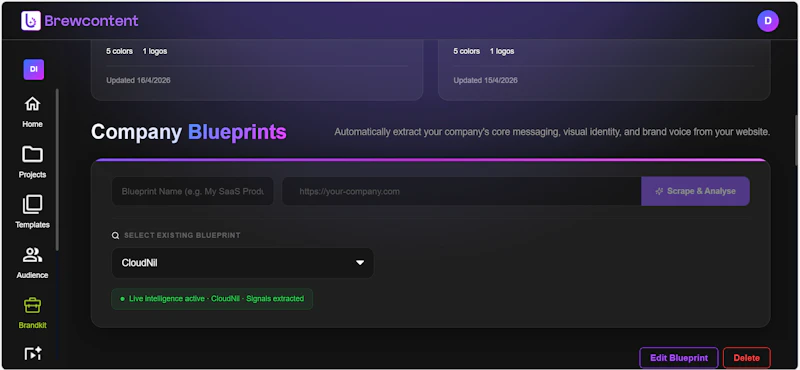Click the sidebar vertical scrollbar

click(x=57, y=169)
